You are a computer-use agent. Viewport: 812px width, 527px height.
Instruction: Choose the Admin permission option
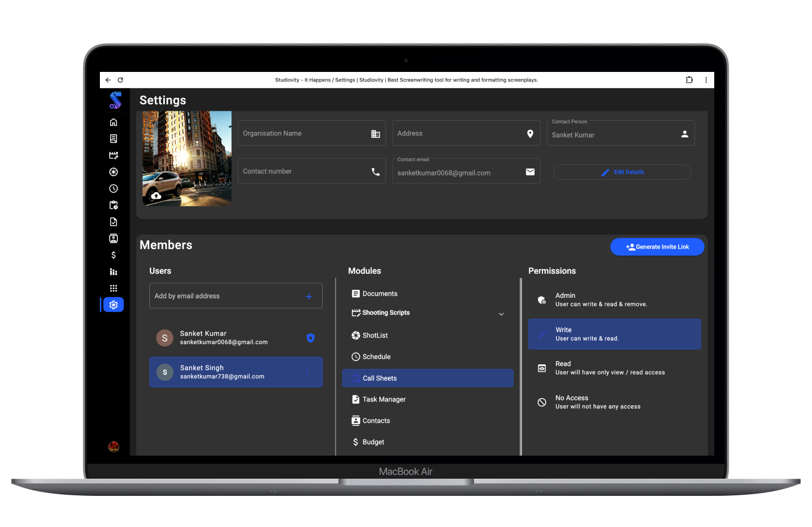coord(614,300)
